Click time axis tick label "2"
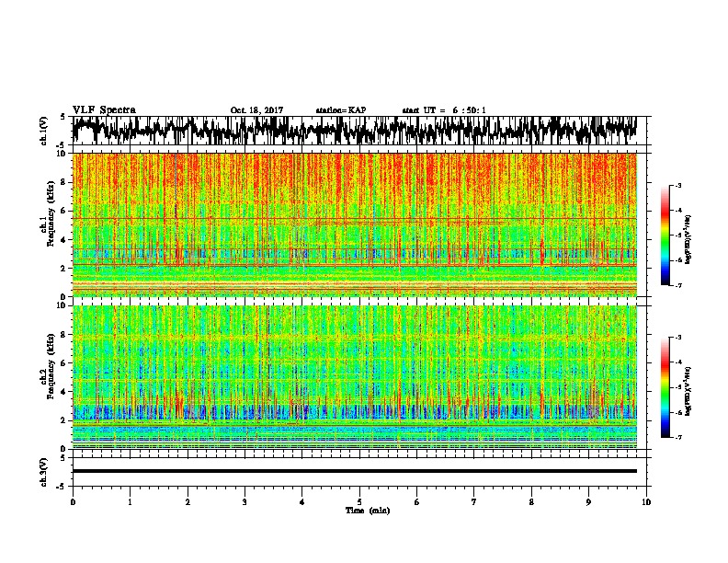Viewport: 728px width, 563px height. 188,502
